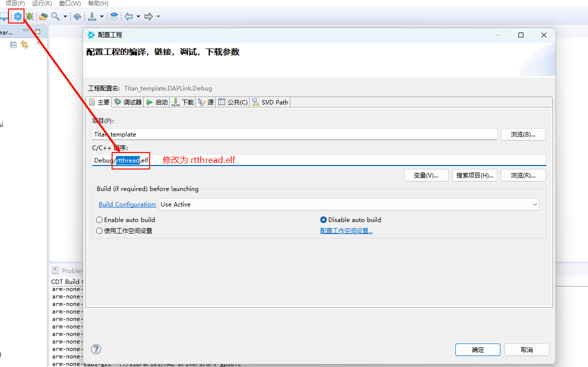Viewport: 588px width, 367px height.
Task: Expand the dropdown arrow next to search icon
Action: [x=65, y=16]
